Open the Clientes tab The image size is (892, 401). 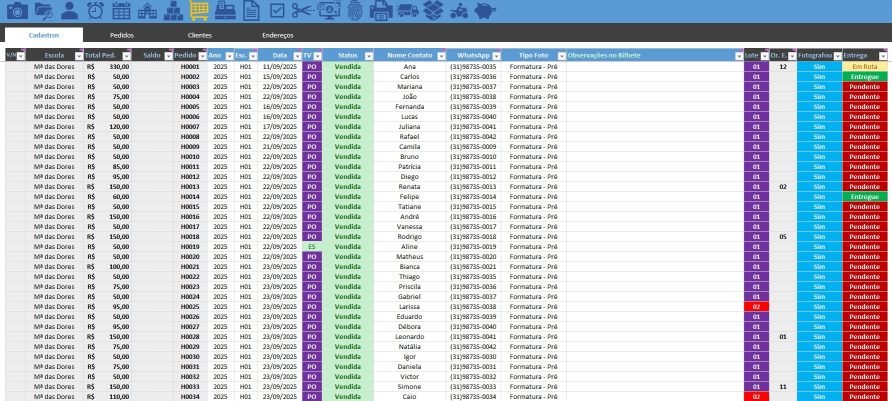tap(200, 35)
